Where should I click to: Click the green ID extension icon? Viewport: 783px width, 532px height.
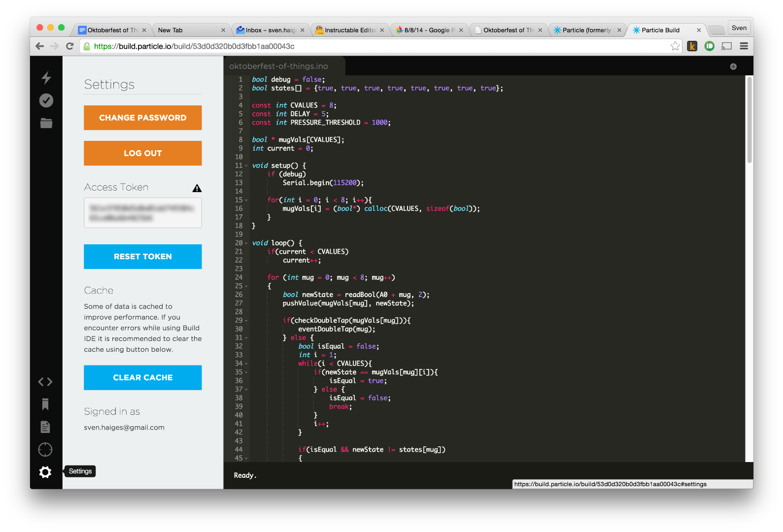click(710, 46)
